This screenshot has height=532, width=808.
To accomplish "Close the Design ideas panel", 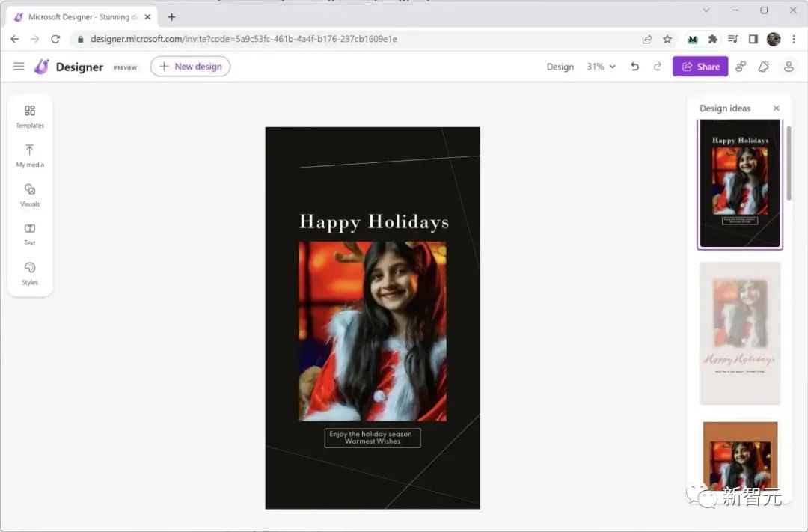I will [x=776, y=108].
